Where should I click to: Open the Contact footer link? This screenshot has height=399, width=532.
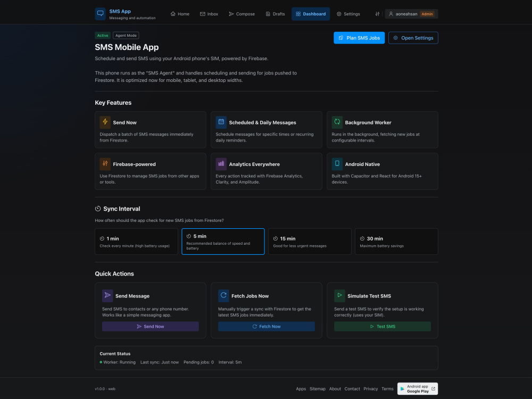pos(352,389)
